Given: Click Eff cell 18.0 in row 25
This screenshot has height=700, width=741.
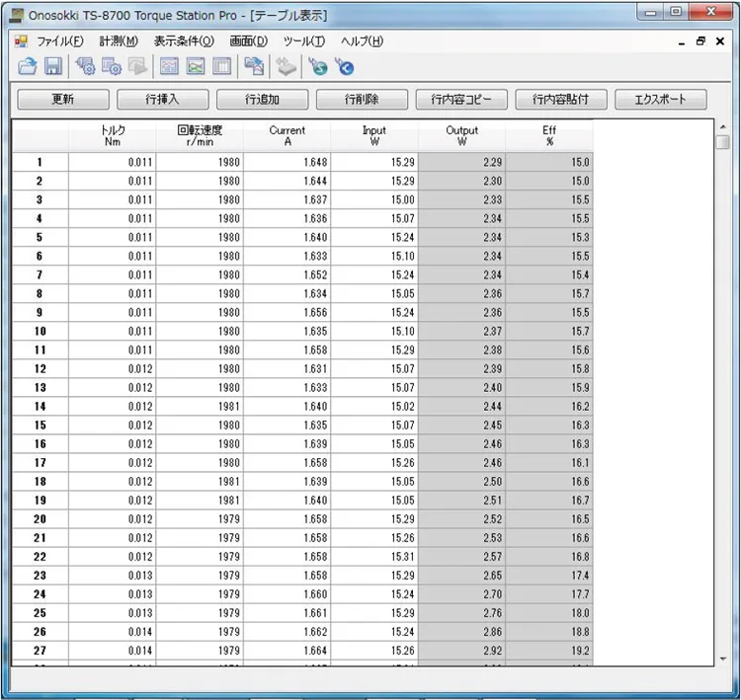Looking at the screenshot, I should [x=549, y=613].
